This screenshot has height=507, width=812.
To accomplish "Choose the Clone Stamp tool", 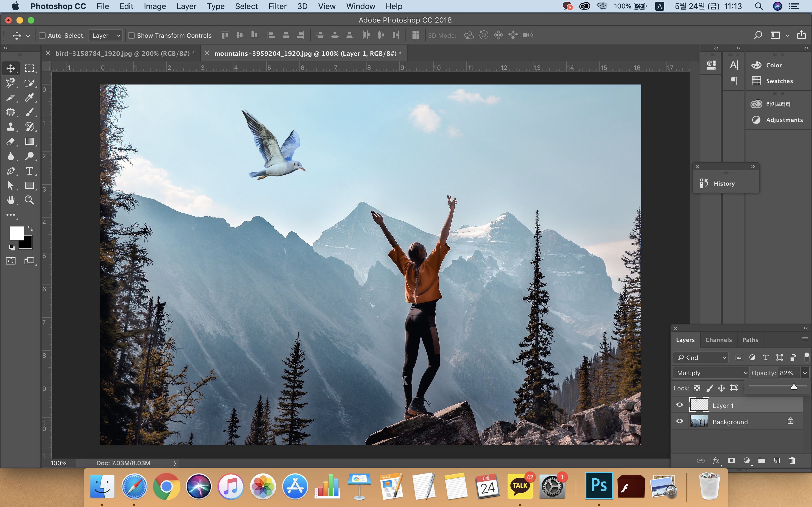I will (11, 127).
